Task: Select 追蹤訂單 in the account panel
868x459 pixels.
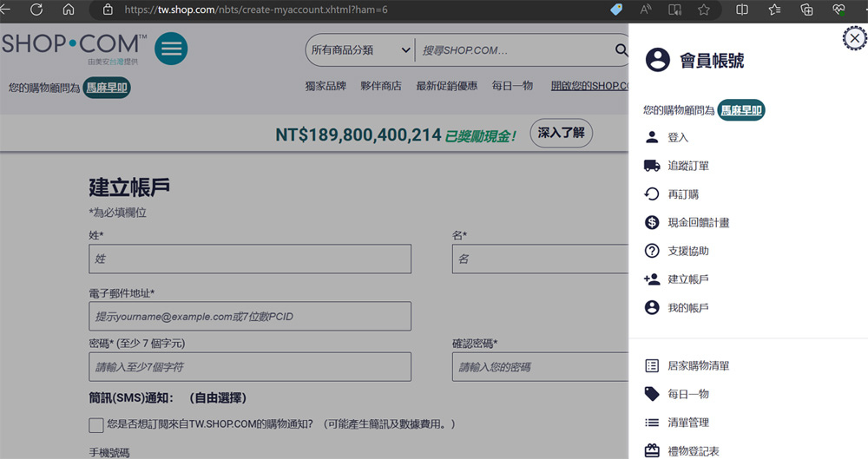Action: [x=688, y=166]
